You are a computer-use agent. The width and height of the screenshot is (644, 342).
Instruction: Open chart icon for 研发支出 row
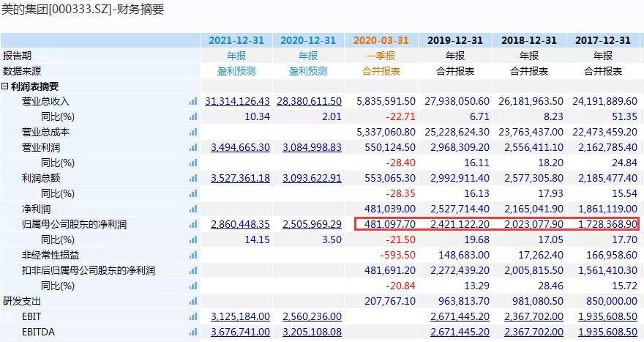pyautogui.click(x=193, y=301)
